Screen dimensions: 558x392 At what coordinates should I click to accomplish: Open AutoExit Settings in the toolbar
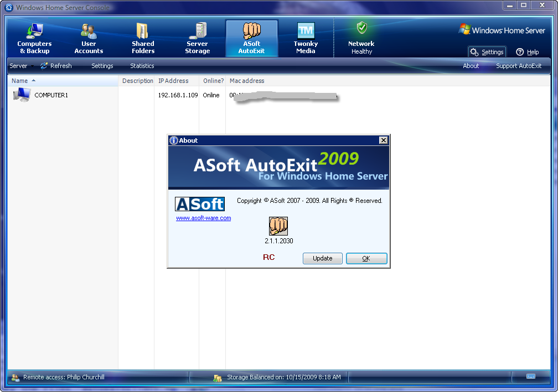(102, 66)
